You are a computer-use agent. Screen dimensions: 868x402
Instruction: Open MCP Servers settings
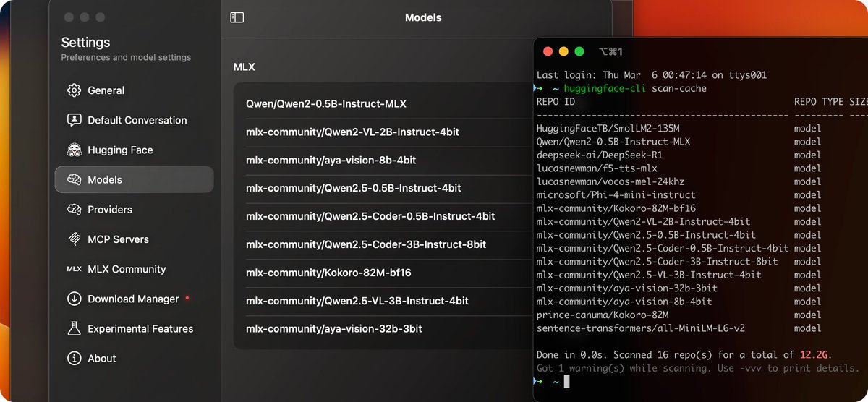134,239
